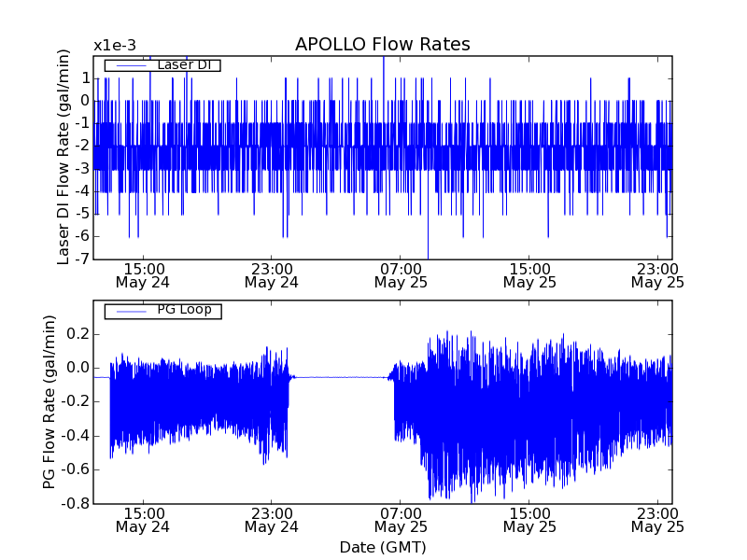747x560 pixels.
Task: Click the 0.2 y-axis tick on PG plot
Action: pyautogui.click(x=77, y=334)
